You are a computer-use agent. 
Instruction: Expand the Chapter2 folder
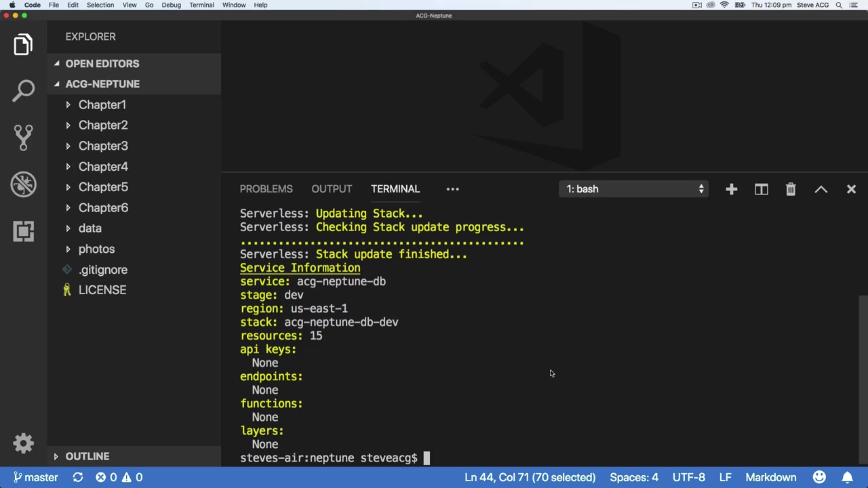(102, 125)
